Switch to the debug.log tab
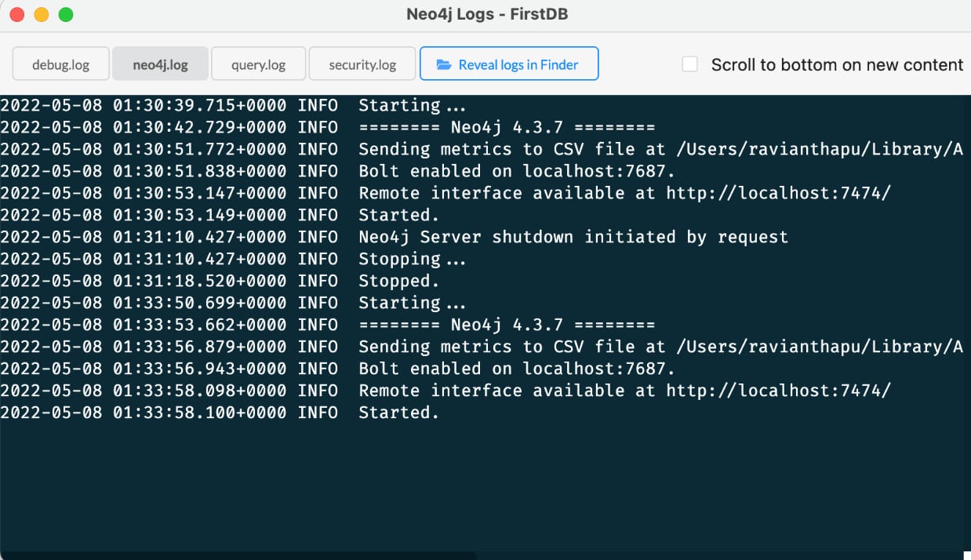 (61, 64)
